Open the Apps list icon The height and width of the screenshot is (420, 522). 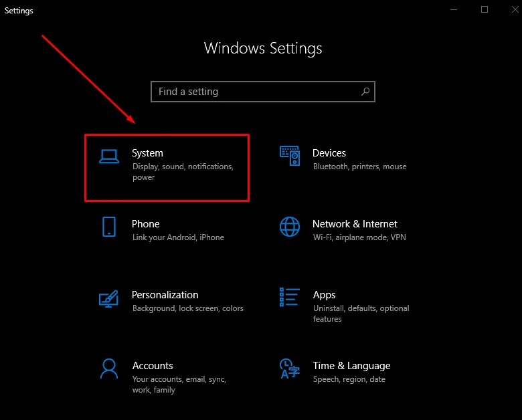(x=290, y=297)
